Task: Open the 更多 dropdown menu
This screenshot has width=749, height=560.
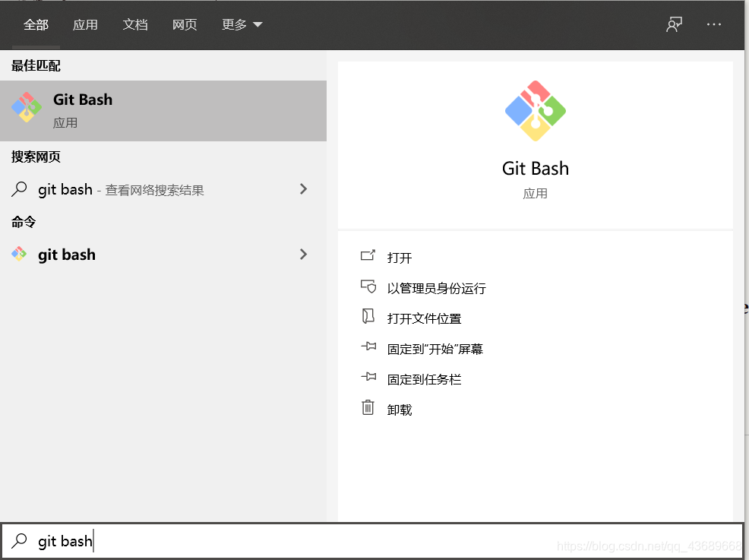Action: click(x=242, y=24)
